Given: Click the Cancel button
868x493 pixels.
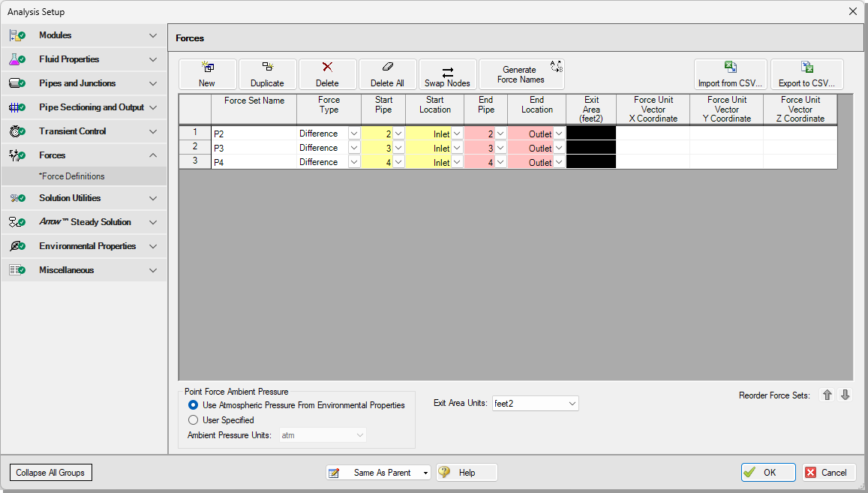Looking at the screenshot, I should (x=828, y=473).
